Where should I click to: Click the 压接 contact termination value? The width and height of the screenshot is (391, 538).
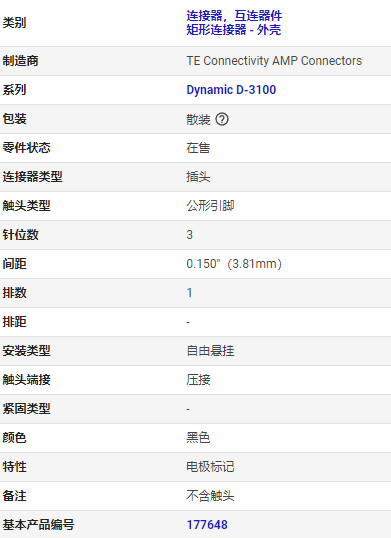pyautogui.click(x=198, y=380)
